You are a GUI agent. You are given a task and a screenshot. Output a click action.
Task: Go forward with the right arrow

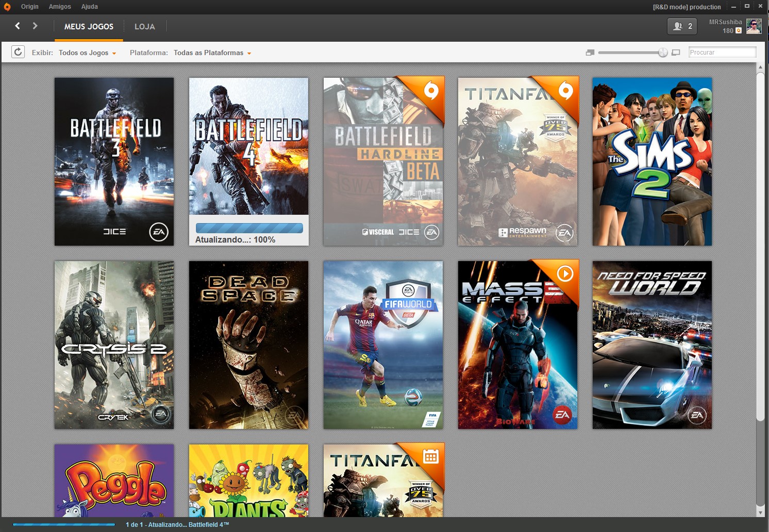click(35, 26)
